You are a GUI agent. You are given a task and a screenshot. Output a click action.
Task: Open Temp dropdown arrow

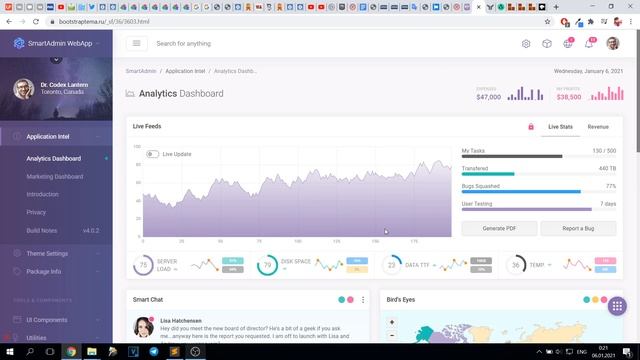pyautogui.click(x=549, y=265)
